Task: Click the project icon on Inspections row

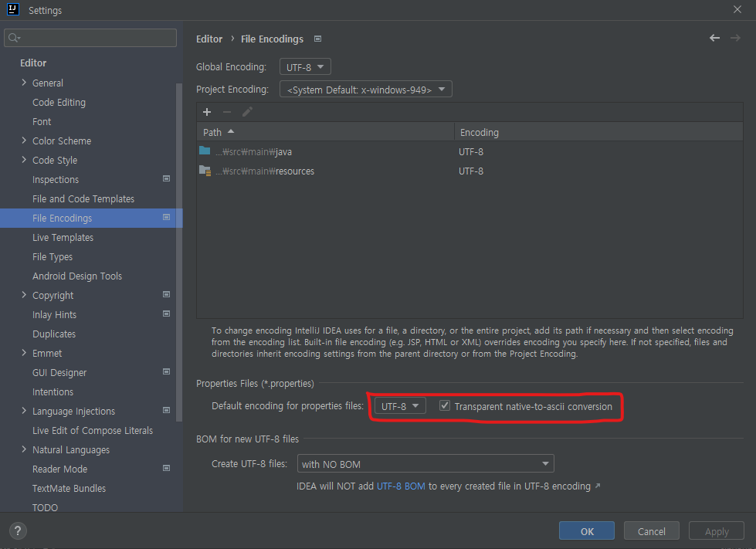Action: pos(166,179)
